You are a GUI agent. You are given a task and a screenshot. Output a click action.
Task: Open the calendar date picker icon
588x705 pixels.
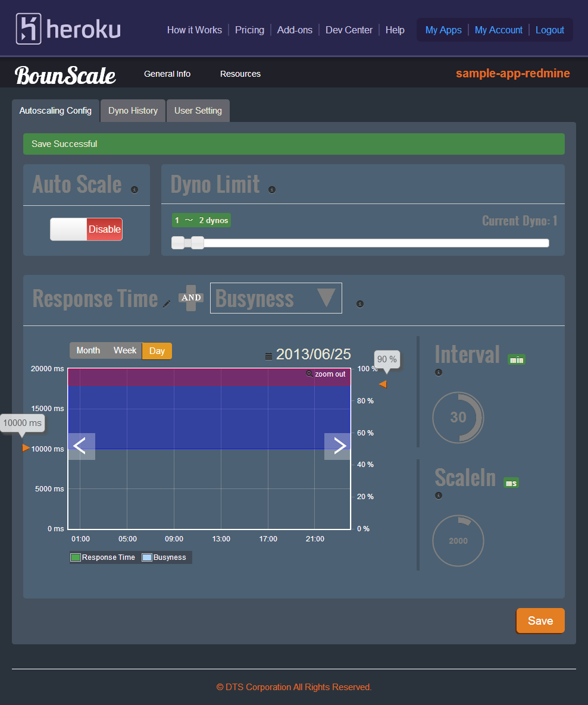click(268, 356)
